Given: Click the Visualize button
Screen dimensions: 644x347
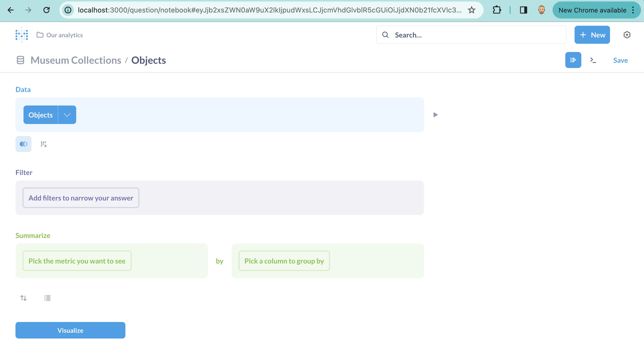Looking at the screenshot, I should (x=70, y=330).
